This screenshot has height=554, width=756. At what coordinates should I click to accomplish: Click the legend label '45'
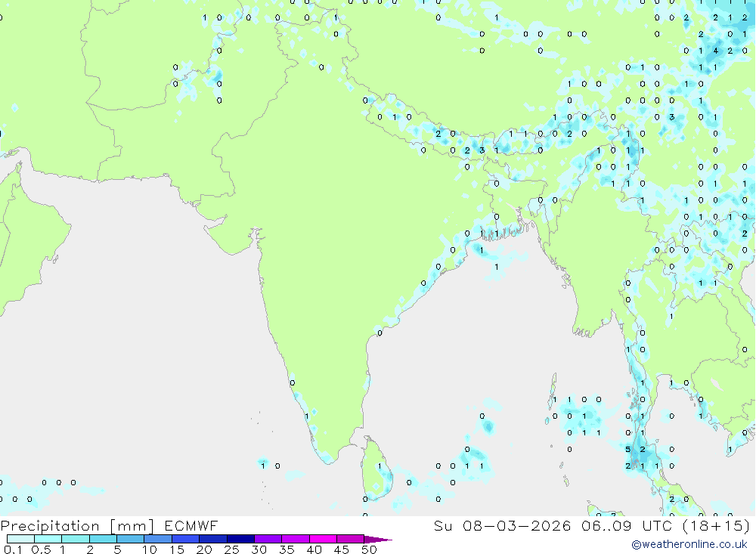point(342,549)
